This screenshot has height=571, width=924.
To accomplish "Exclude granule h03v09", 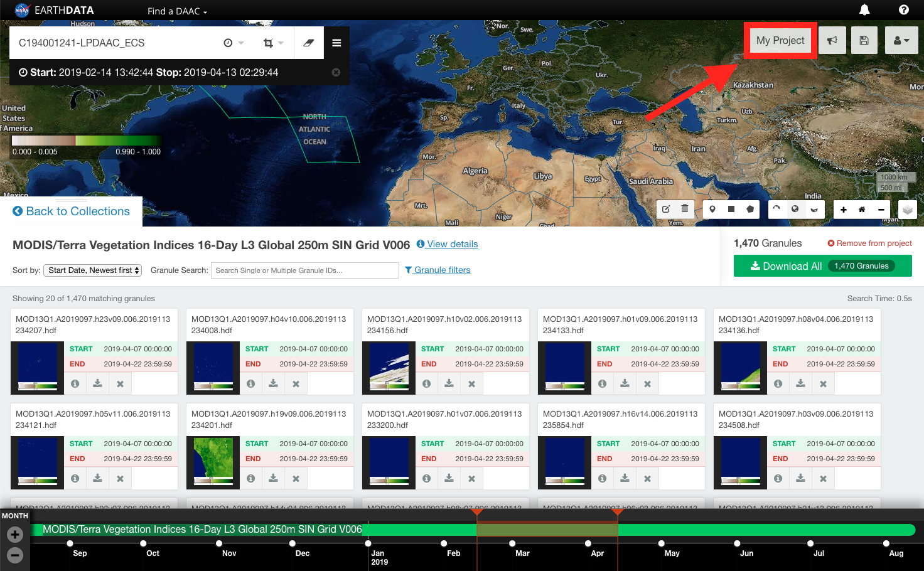I will [x=823, y=478].
